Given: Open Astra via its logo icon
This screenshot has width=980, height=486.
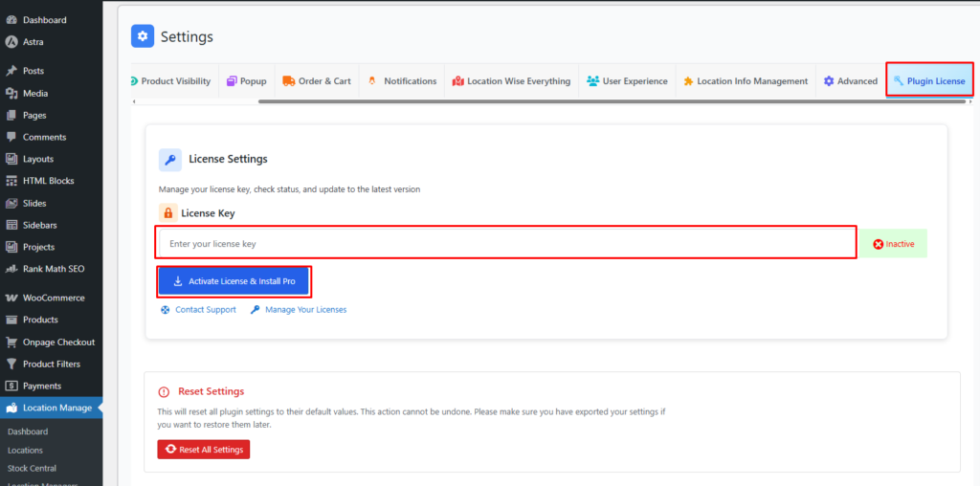Looking at the screenshot, I should [x=11, y=42].
